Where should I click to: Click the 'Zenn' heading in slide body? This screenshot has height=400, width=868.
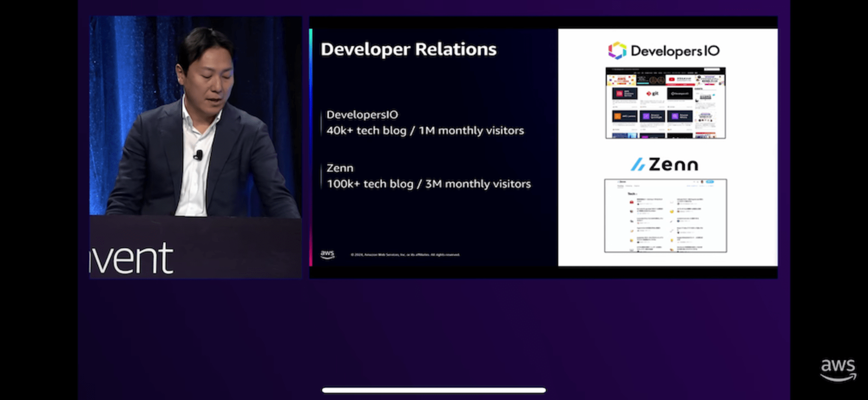(x=340, y=168)
